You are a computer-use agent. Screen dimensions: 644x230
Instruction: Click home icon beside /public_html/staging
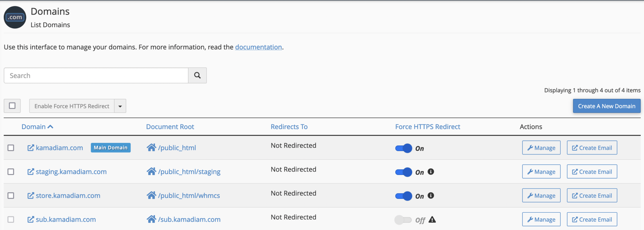point(151,172)
